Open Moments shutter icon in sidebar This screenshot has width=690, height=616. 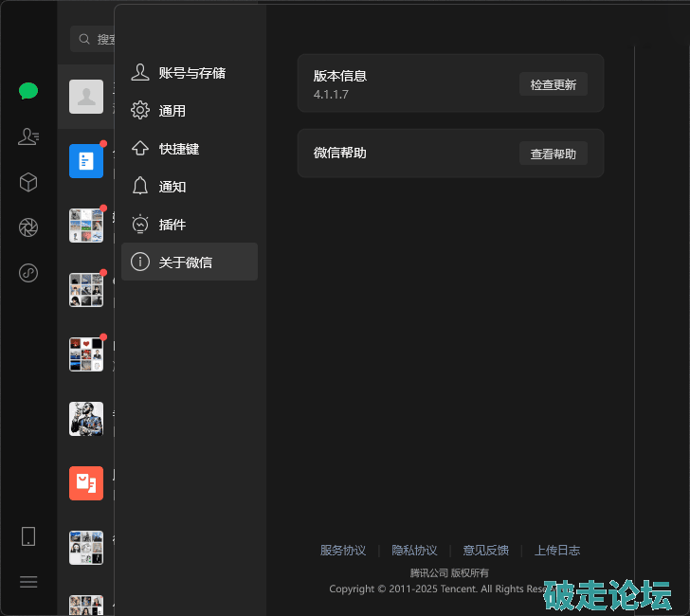point(28,227)
